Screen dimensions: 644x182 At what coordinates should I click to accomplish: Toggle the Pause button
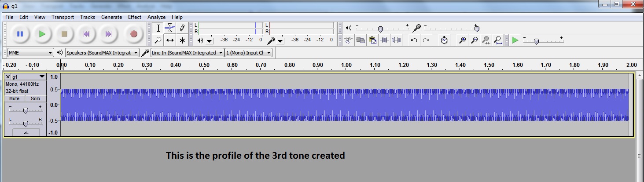[x=20, y=34]
